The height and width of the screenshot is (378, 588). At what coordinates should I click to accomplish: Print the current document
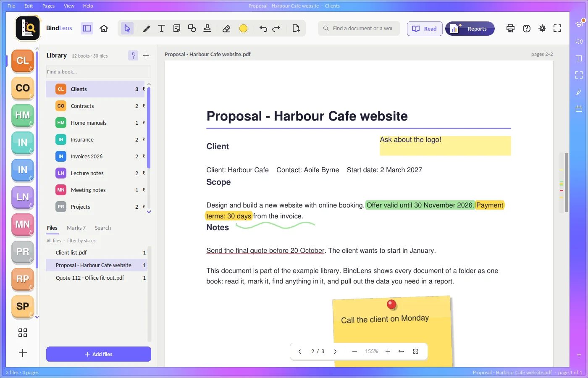pyautogui.click(x=510, y=28)
